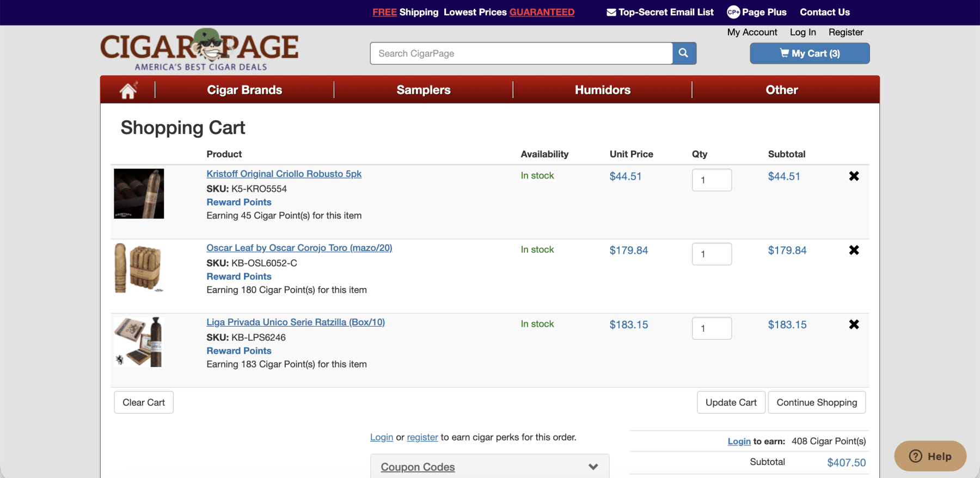980x478 pixels.
Task: Open the Help chat widget
Action: click(930, 456)
